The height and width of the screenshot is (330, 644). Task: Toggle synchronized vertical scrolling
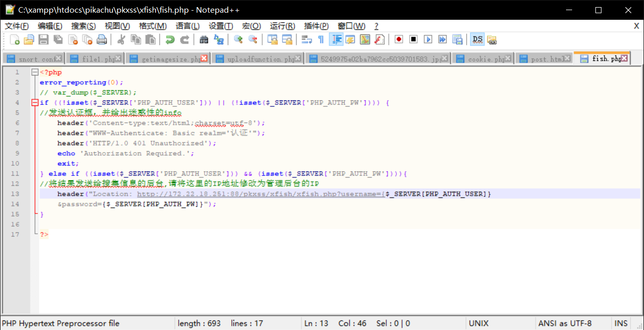click(272, 40)
